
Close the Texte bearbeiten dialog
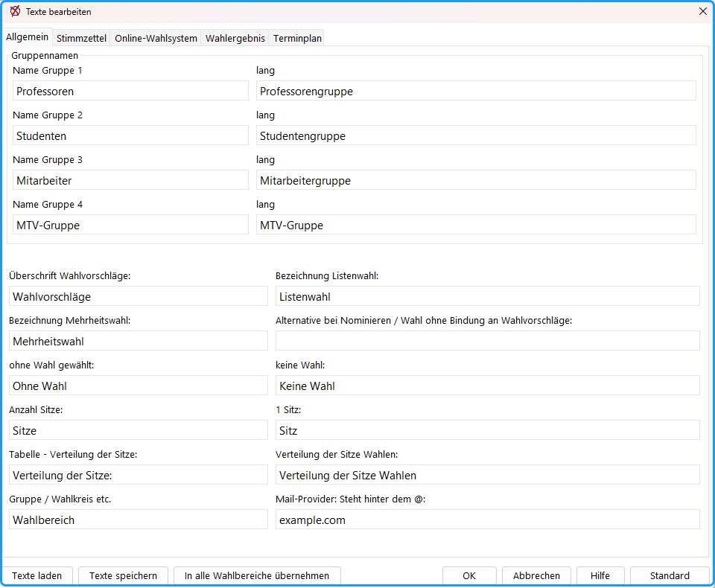(702, 11)
